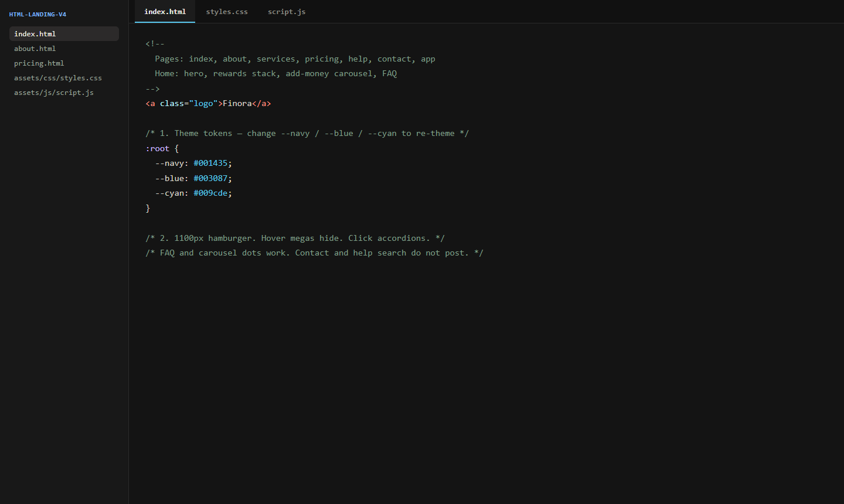Switch to the index.html tab
844x504 pixels.
pyautogui.click(x=165, y=12)
